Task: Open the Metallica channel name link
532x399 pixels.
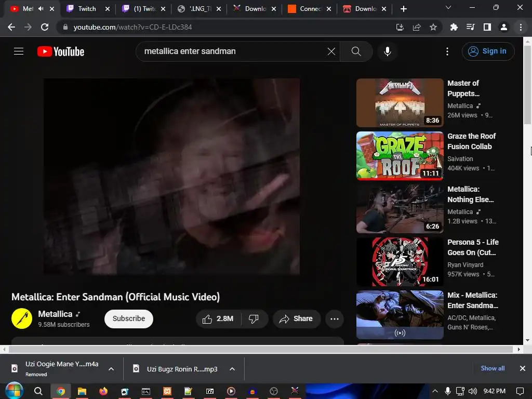Action: 55,314
